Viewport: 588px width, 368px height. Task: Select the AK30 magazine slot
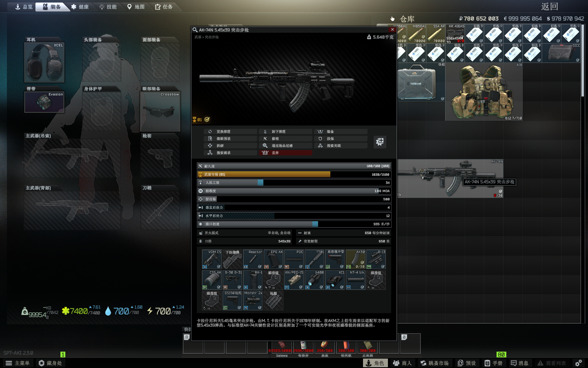click(355, 259)
